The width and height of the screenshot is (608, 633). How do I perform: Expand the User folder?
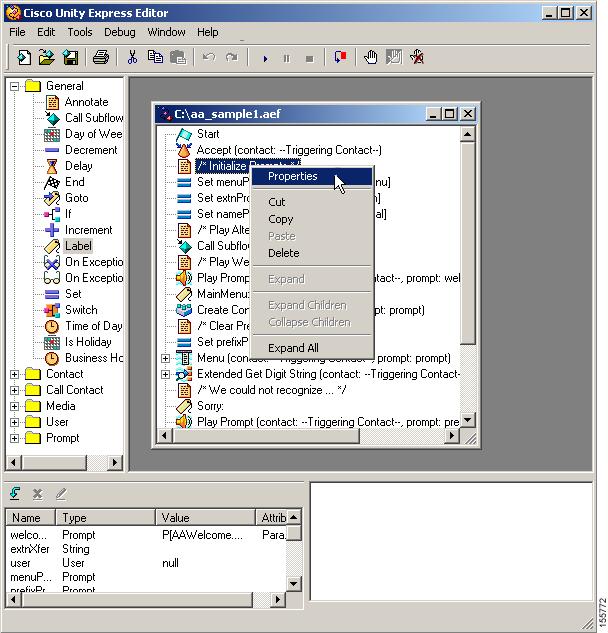click(15, 422)
